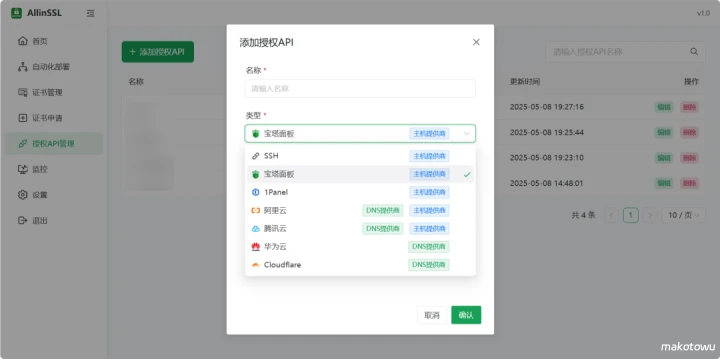The height and width of the screenshot is (360, 720).
Task: Edit the row updated 19:27:16
Action: pos(664,107)
